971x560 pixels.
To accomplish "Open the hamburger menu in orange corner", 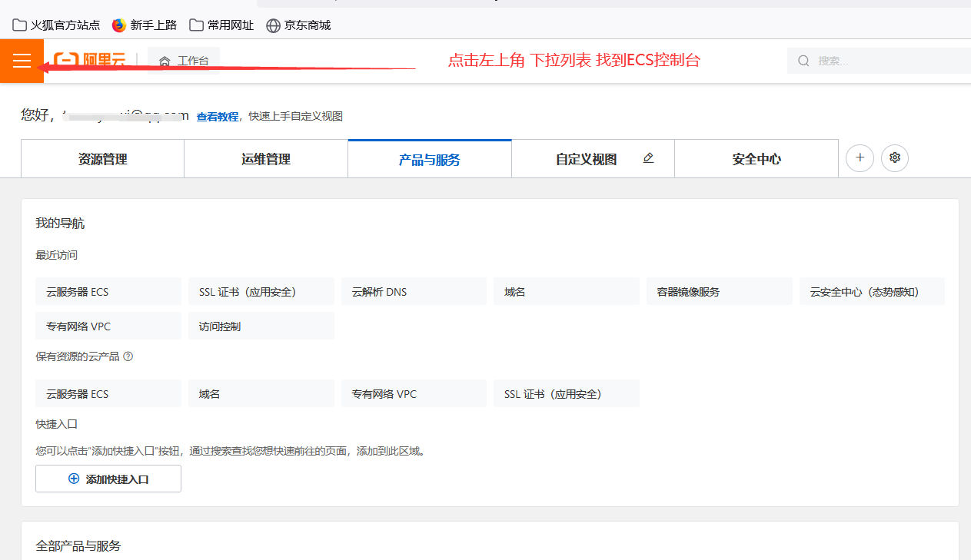I will tap(22, 61).
